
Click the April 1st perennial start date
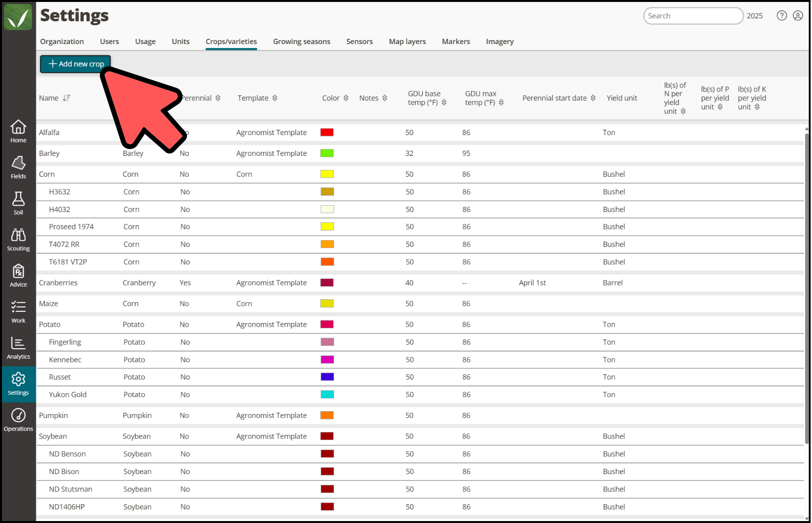532,283
